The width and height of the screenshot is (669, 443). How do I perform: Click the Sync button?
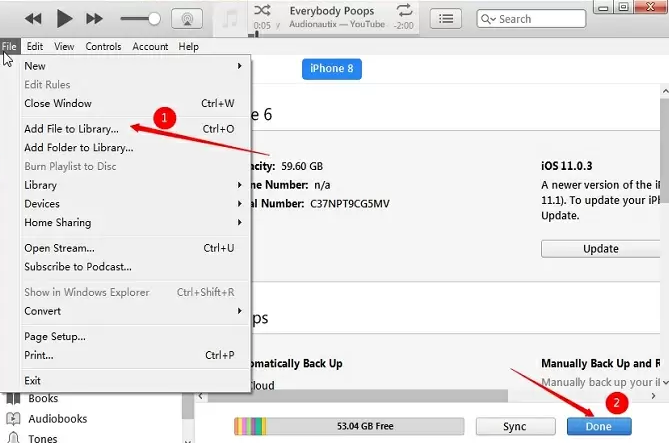pyautogui.click(x=514, y=427)
